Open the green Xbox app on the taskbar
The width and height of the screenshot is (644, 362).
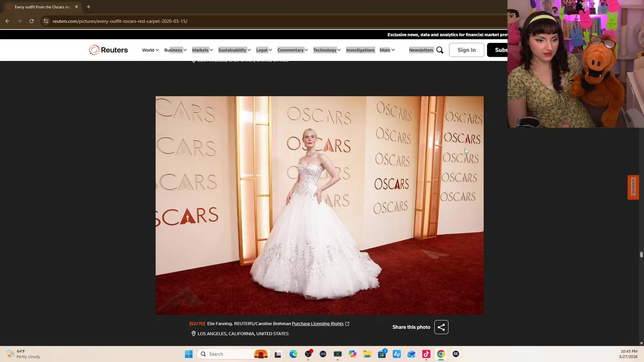click(x=338, y=354)
